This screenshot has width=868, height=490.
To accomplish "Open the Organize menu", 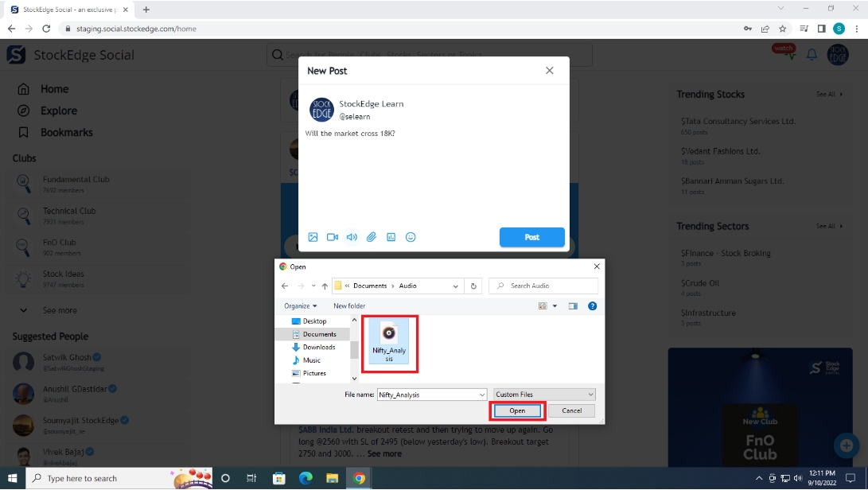I will tap(300, 305).
